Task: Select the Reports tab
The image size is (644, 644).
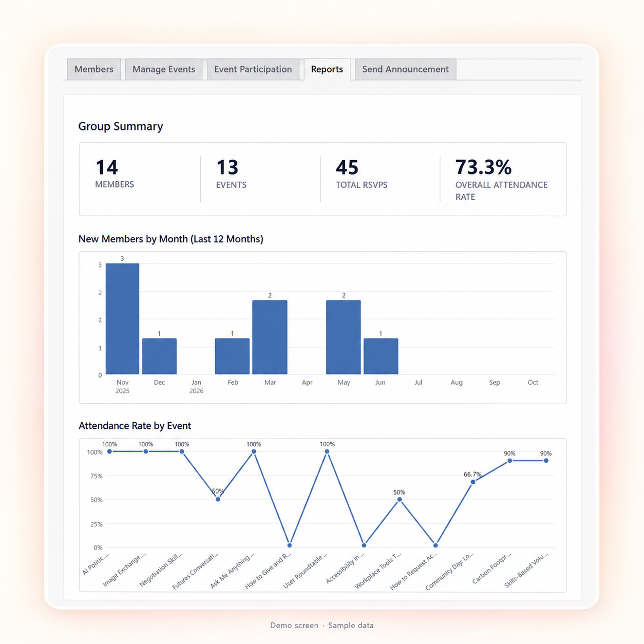Action: click(x=327, y=69)
